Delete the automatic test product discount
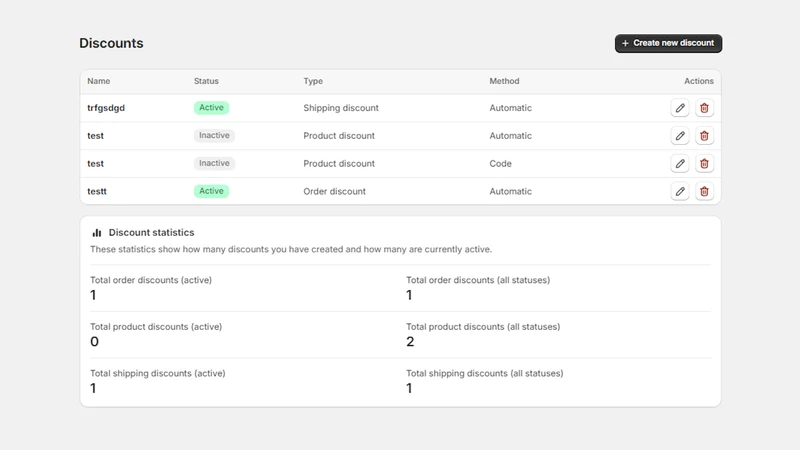Screen dimensions: 800x450 pos(704,136)
